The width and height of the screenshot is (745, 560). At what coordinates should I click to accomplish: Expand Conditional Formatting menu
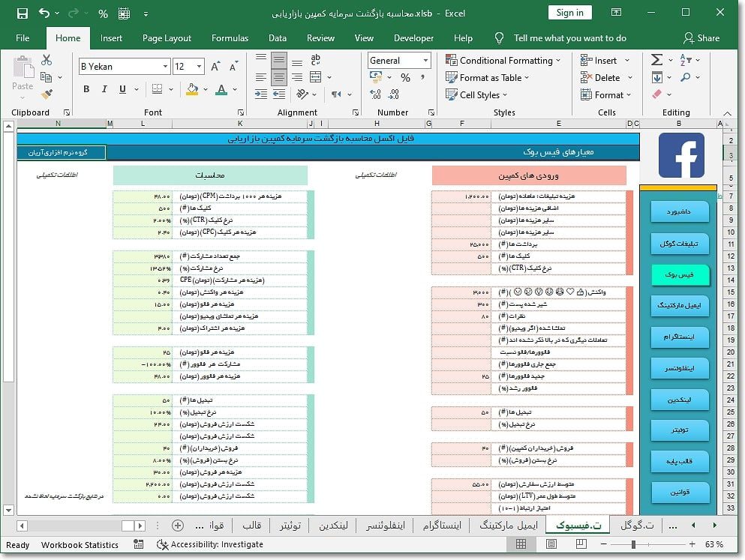coord(503,60)
